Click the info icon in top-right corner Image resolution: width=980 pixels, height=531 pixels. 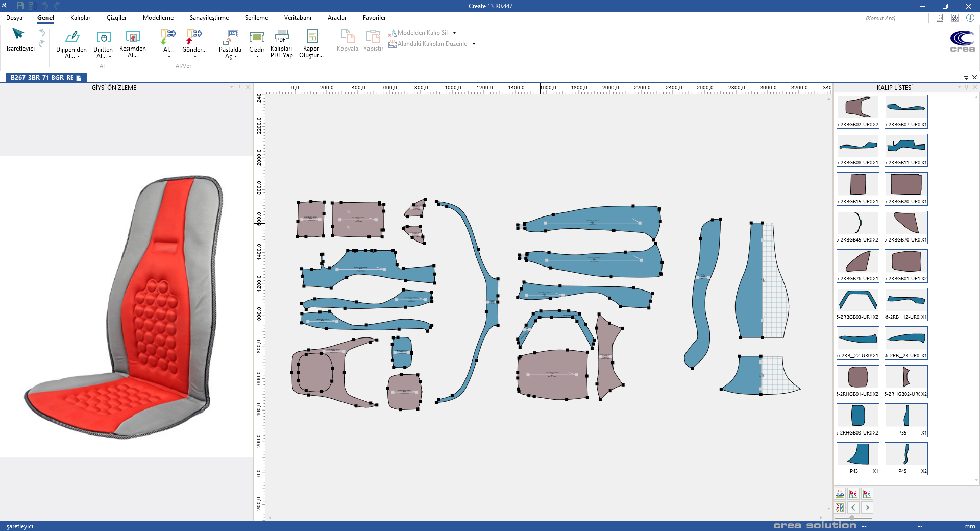970,18
